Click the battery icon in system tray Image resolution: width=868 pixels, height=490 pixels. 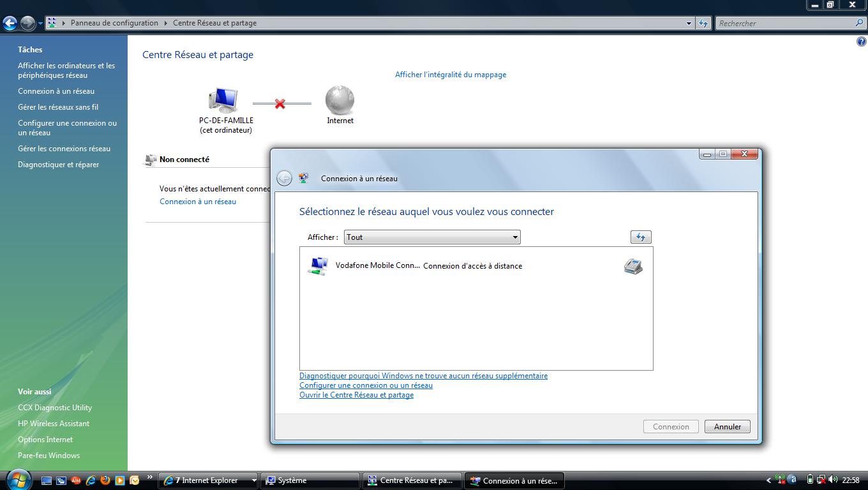coord(810,480)
